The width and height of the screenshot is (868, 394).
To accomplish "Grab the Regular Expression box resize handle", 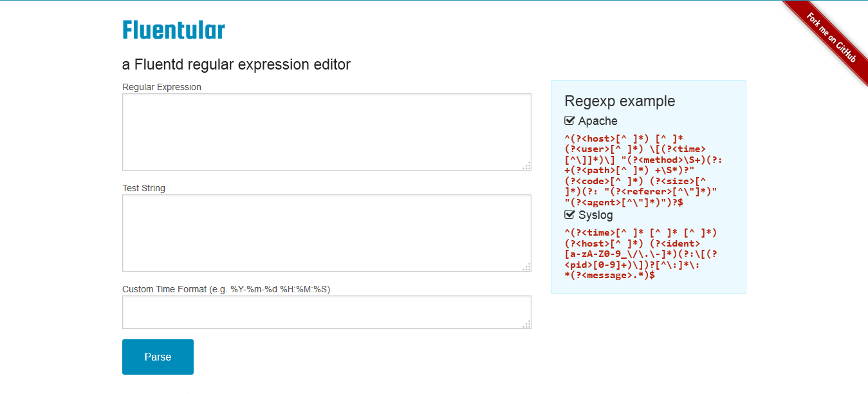I will (527, 166).
